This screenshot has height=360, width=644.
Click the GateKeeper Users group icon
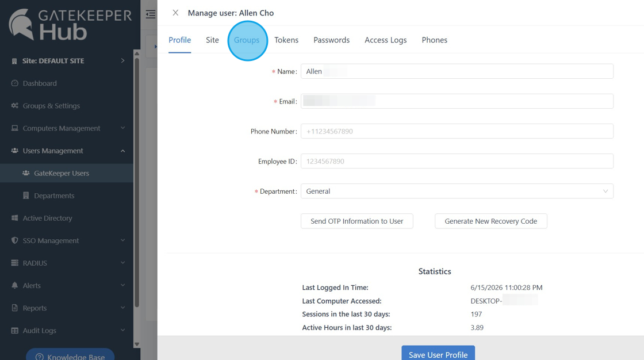coord(26,173)
